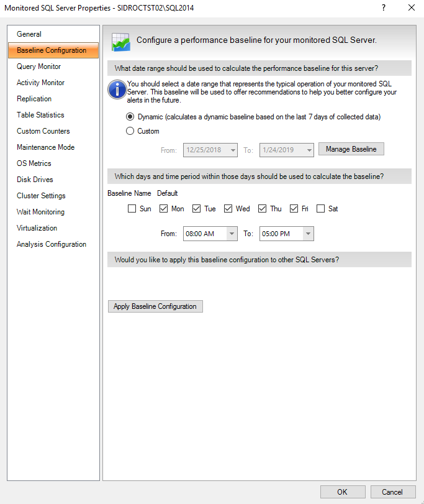Click the help question mark button
The height and width of the screenshot is (504, 424).
pyautogui.click(x=384, y=7)
